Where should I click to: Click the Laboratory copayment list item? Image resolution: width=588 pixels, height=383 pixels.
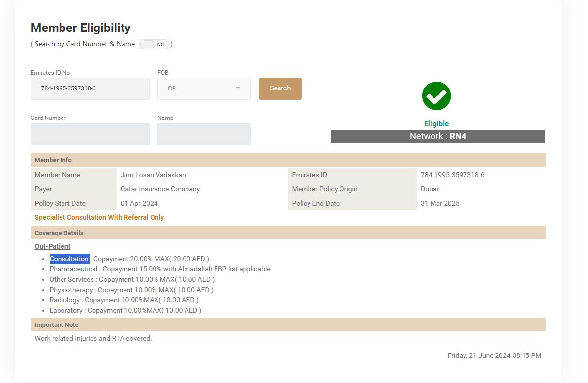click(x=125, y=310)
